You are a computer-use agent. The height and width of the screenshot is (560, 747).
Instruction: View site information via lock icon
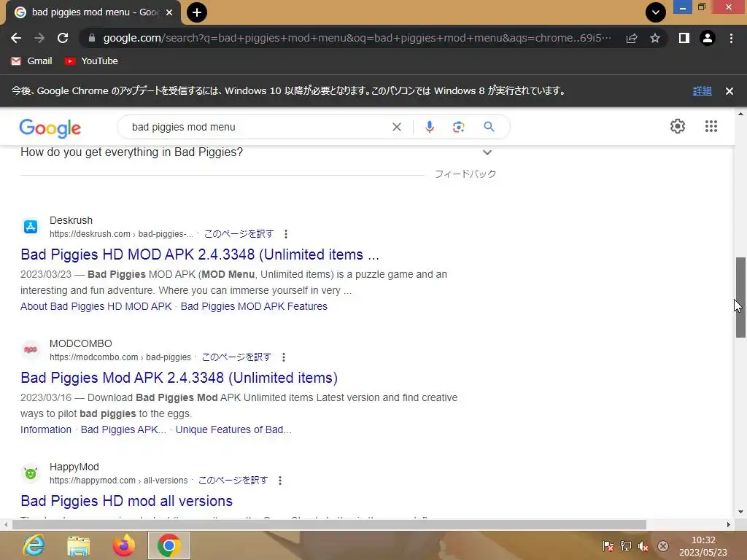pos(92,38)
